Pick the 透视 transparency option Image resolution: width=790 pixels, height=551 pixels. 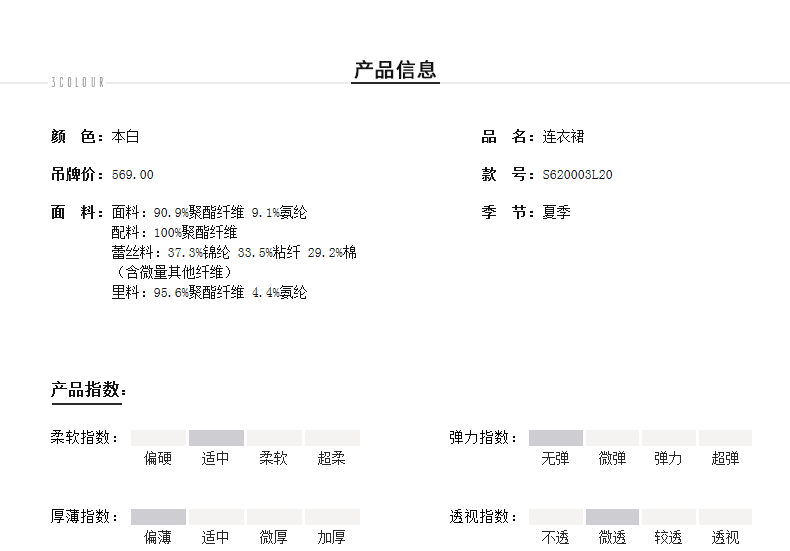[725, 538]
